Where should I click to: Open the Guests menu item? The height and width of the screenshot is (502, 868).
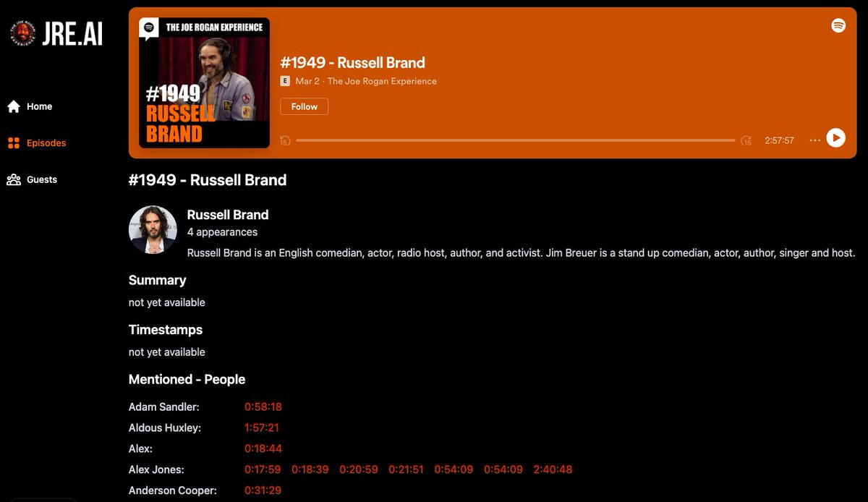point(42,179)
